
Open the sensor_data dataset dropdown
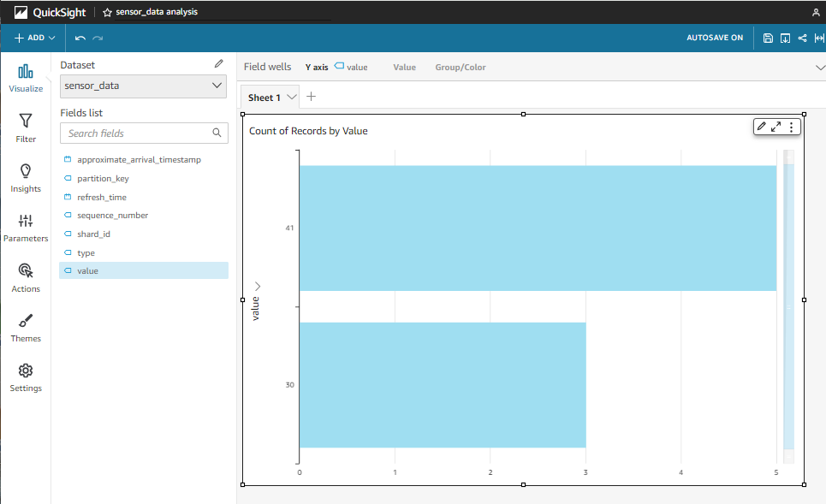tap(143, 86)
